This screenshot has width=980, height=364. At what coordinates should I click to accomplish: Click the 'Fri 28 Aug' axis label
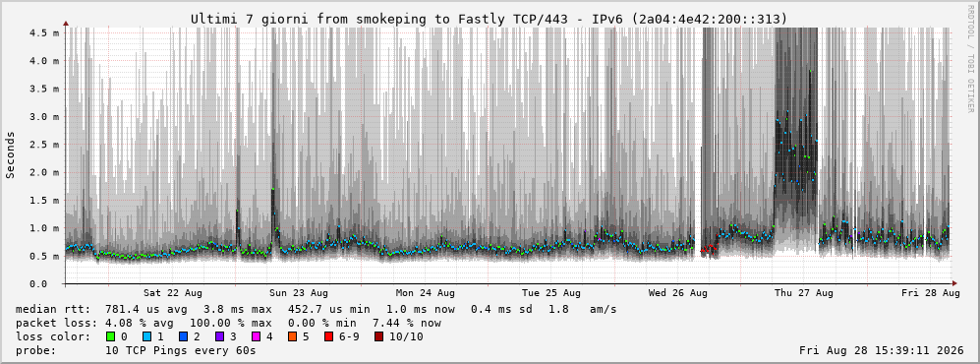[x=931, y=293]
